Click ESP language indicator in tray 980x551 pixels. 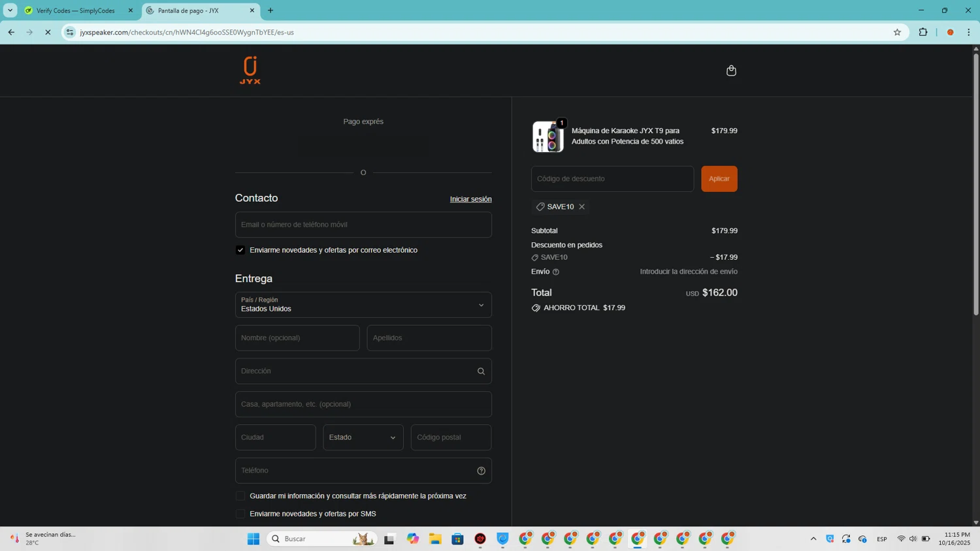(x=881, y=539)
